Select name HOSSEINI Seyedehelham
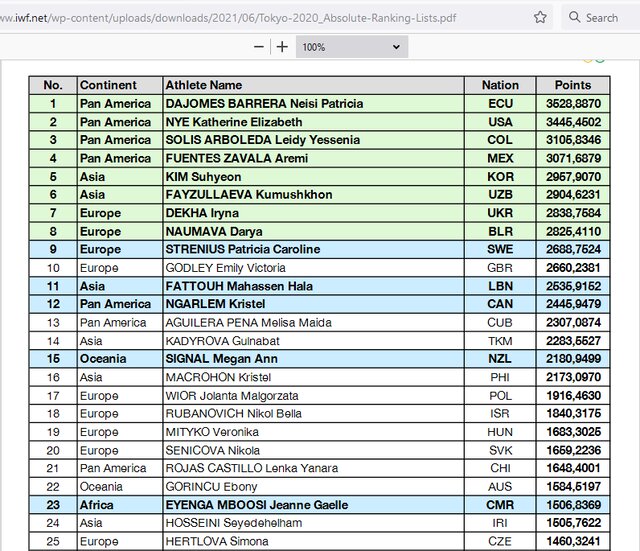Image resolution: width=640 pixels, height=551 pixels. tap(234, 523)
